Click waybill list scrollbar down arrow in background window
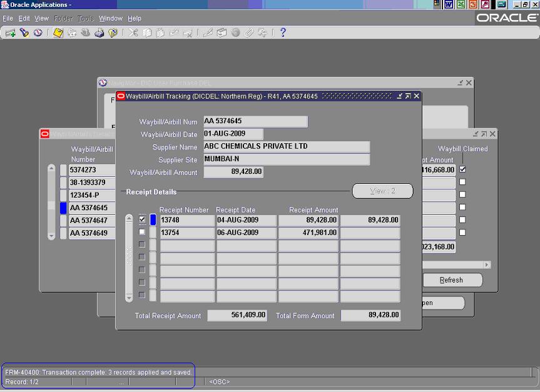 (x=51, y=236)
